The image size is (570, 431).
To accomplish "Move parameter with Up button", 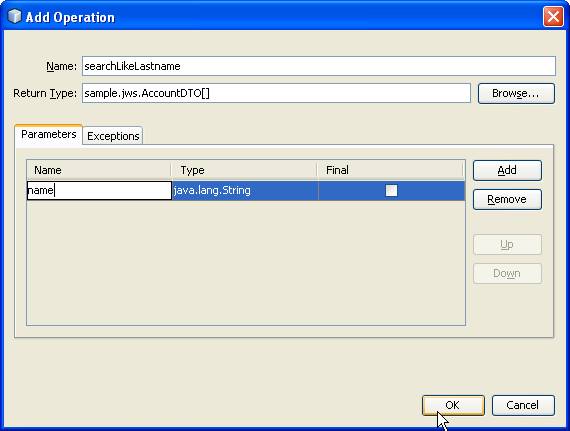I will [x=507, y=245].
